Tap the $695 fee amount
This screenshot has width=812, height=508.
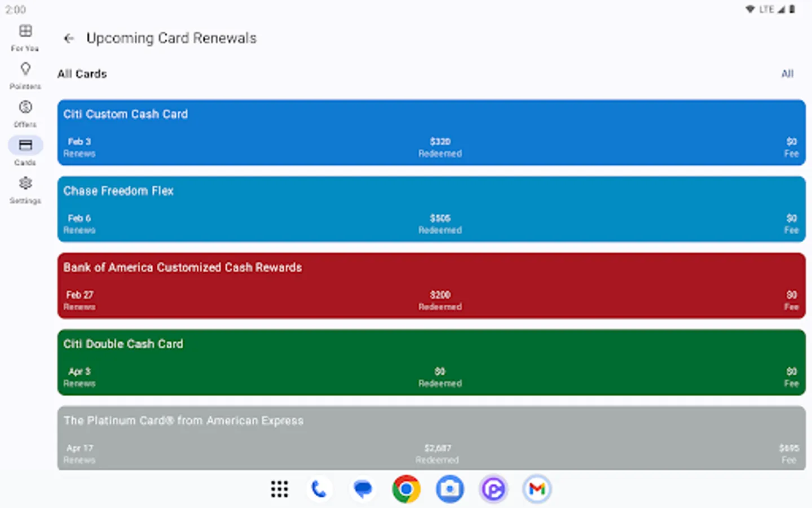point(789,448)
